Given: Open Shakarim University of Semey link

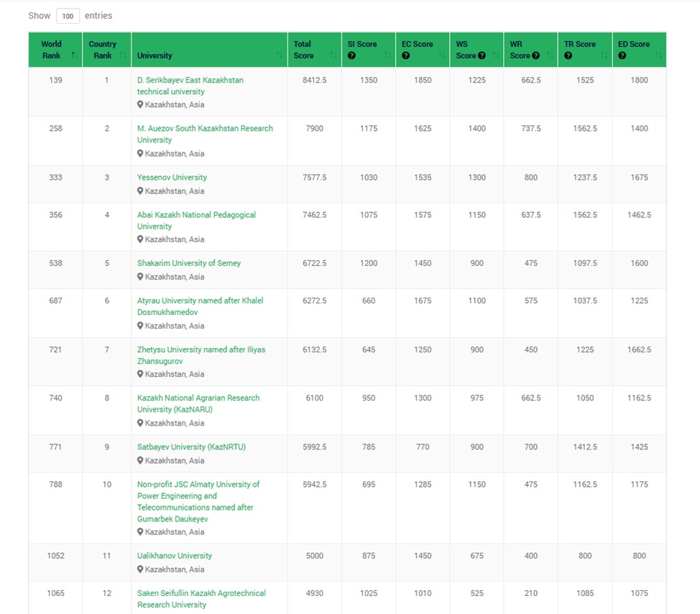Looking at the screenshot, I should point(189,263).
